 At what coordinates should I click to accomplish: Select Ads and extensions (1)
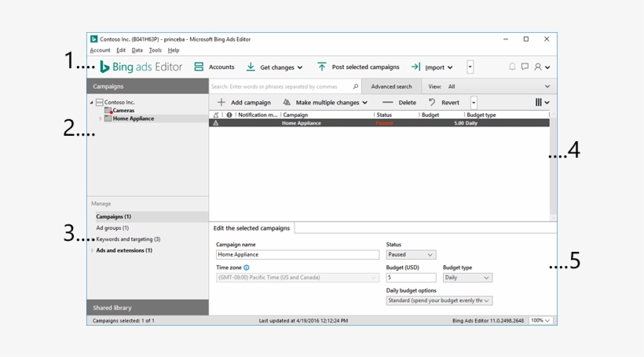(124, 250)
